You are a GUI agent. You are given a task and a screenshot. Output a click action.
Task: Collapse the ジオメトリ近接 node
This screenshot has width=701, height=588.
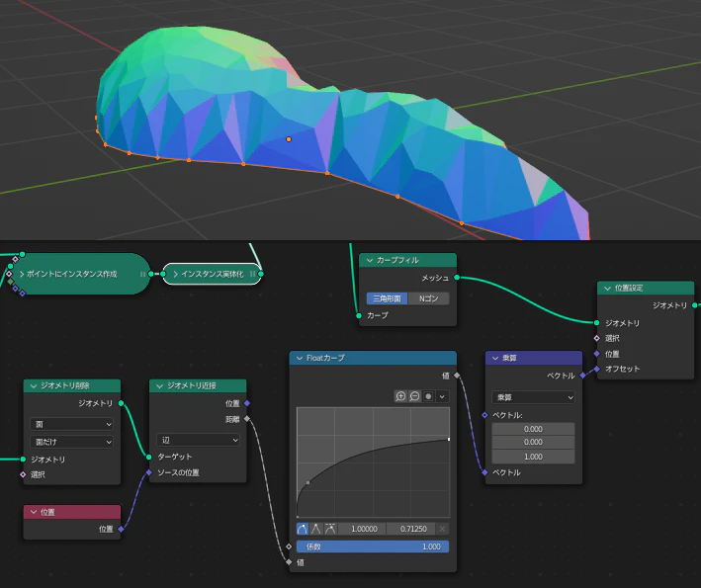click(x=159, y=385)
